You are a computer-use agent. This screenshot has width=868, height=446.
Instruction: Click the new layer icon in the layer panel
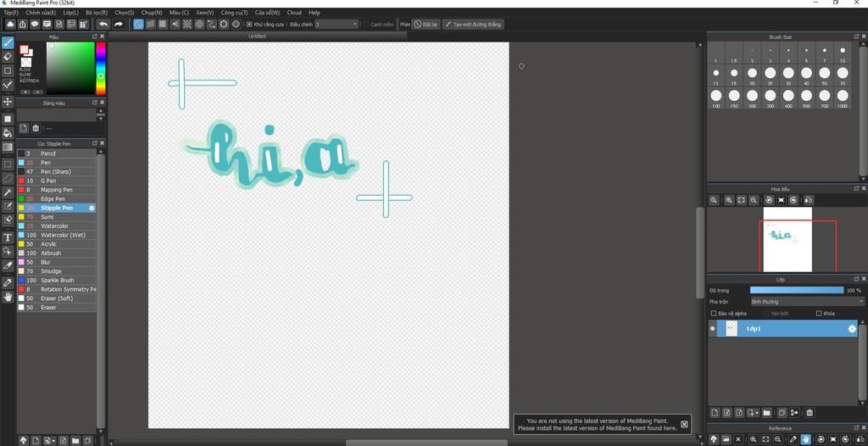(x=715, y=413)
